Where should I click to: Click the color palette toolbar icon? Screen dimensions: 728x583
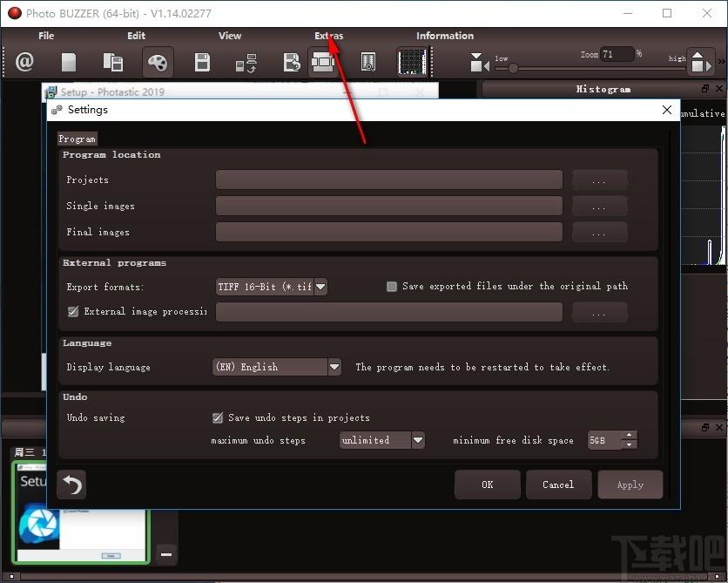158,62
